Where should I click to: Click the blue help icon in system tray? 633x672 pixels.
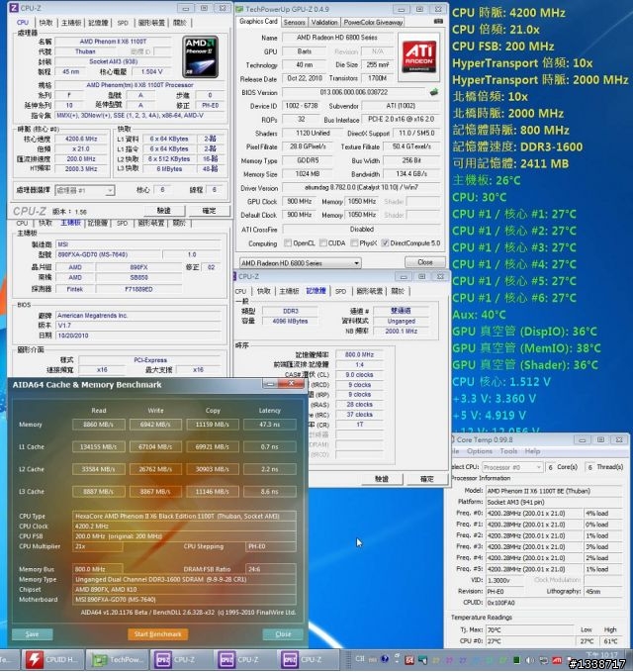pyautogui.click(x=385, y=659)
